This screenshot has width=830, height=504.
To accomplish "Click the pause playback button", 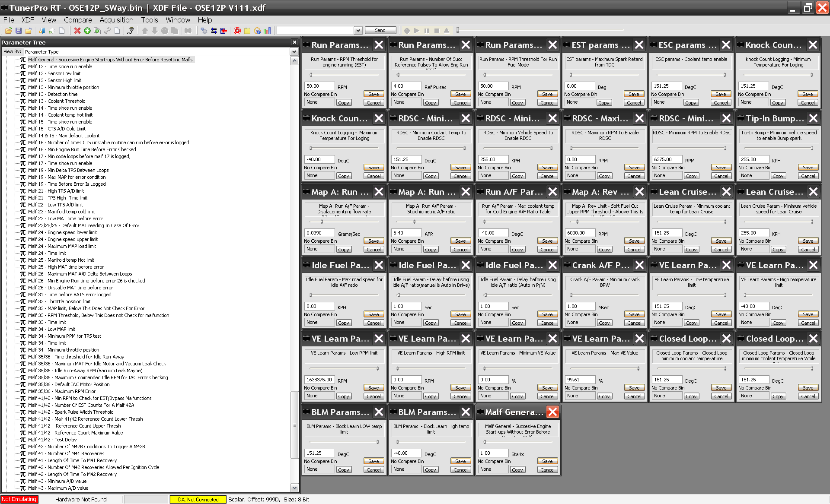I will [427, 31].
